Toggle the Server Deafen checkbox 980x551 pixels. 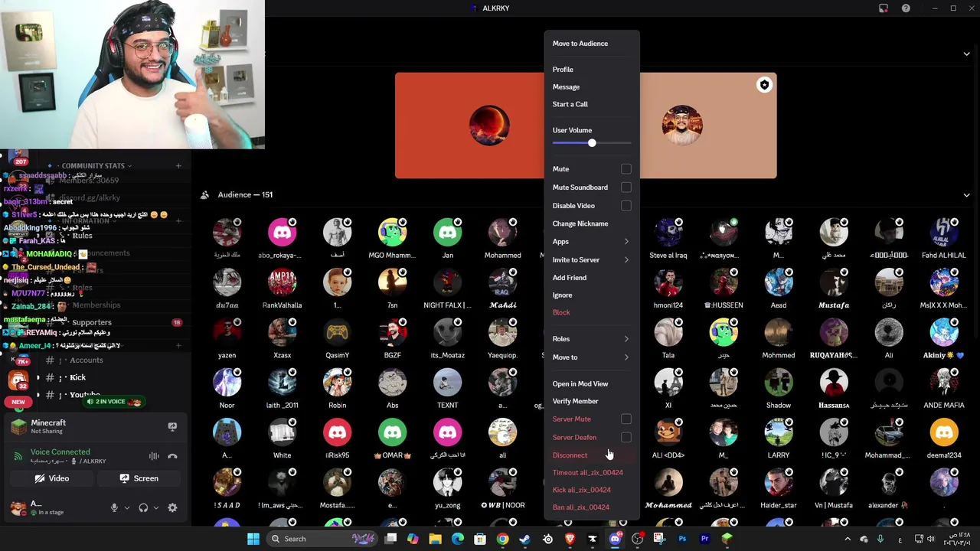(626, 438)
